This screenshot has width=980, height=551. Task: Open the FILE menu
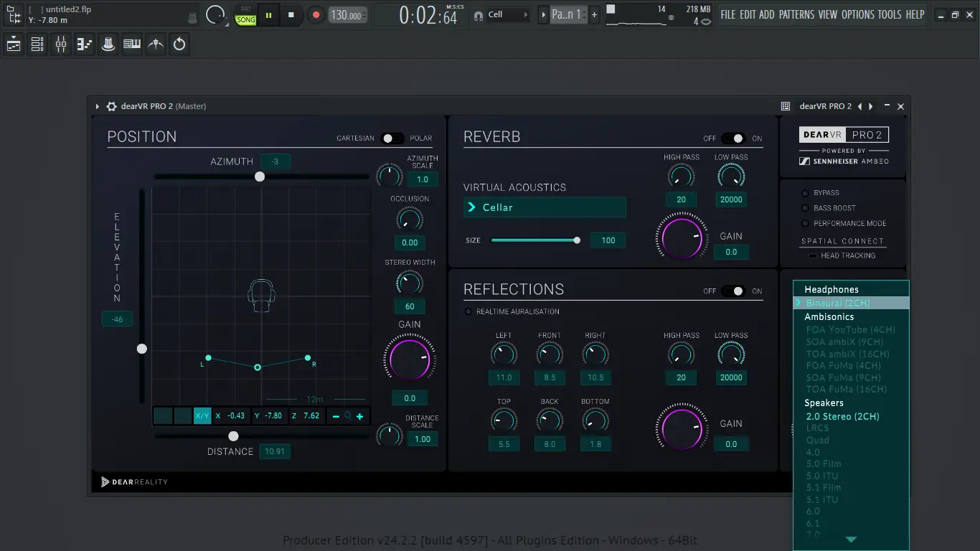point(728,14)
